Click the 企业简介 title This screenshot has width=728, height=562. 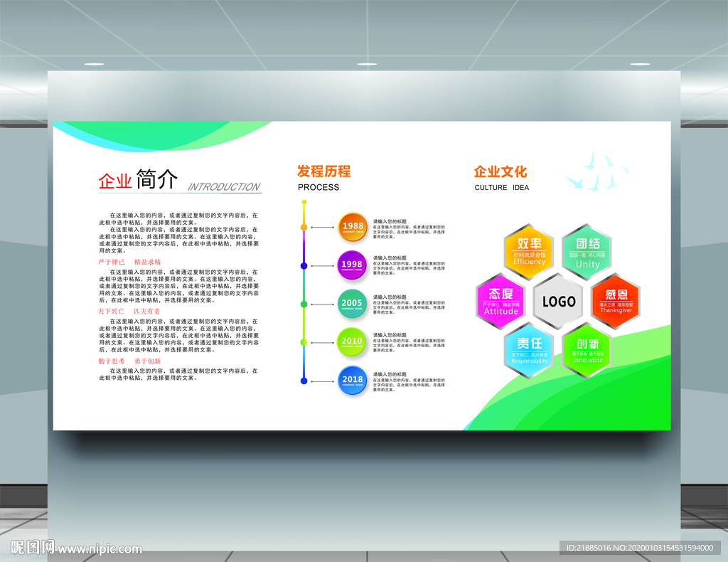click(x=138, y=180)
